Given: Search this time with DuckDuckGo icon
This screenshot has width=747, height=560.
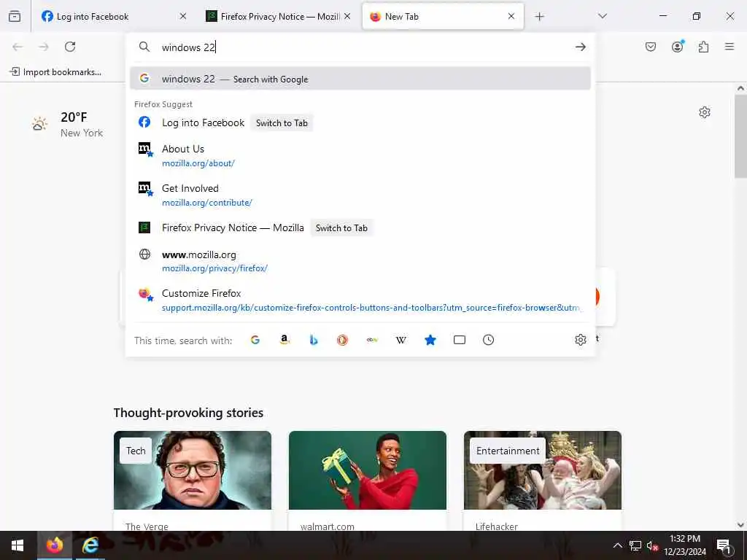Looking at the screenshot, I should 343,340.
